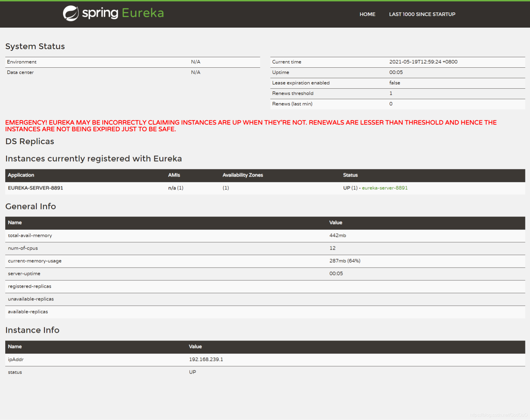Image resolution: width=530 pixels, height=420 pixels.
Task: Click the Renews (last min) label
Action: click(x=292, y=104)
